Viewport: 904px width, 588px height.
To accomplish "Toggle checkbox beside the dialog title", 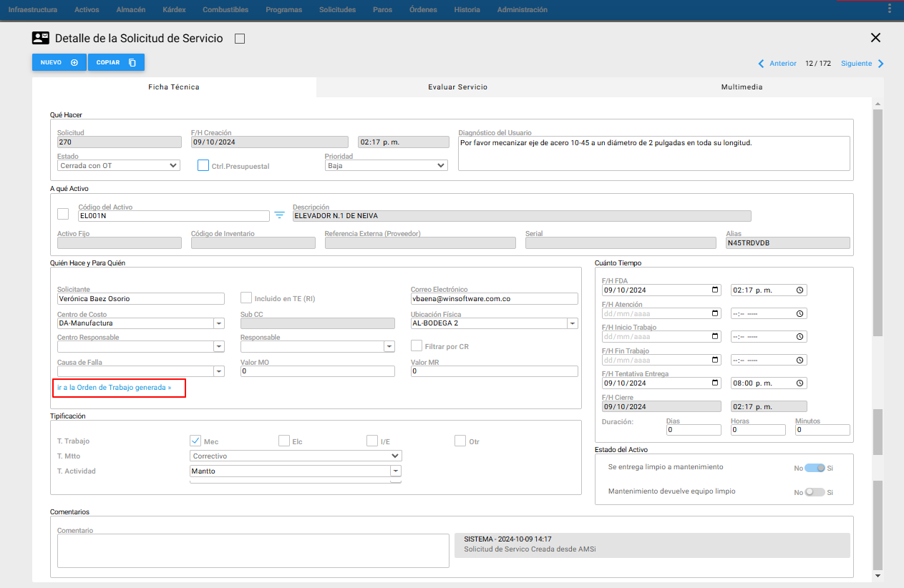I will tap(240, 39).
